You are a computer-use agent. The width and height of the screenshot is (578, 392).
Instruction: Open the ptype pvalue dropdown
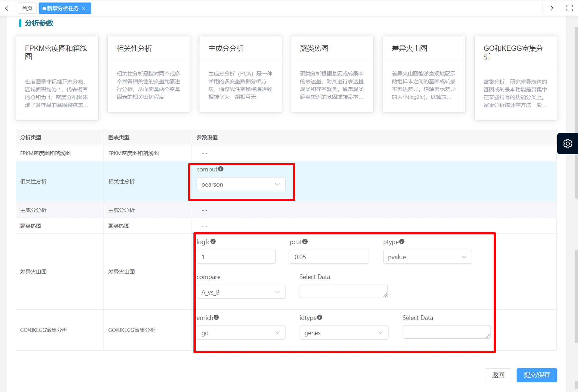click(x=427, y=257)
